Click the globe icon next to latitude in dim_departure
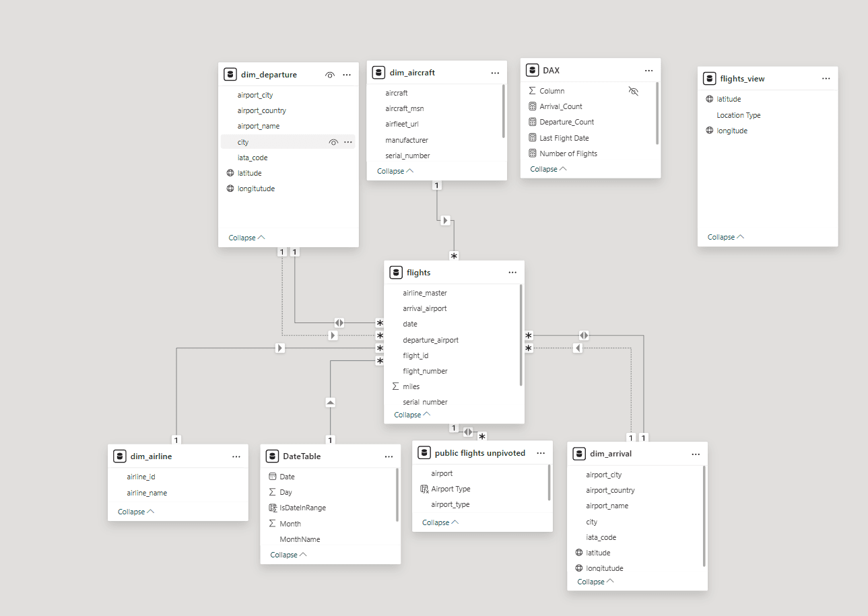 point(230,172)
